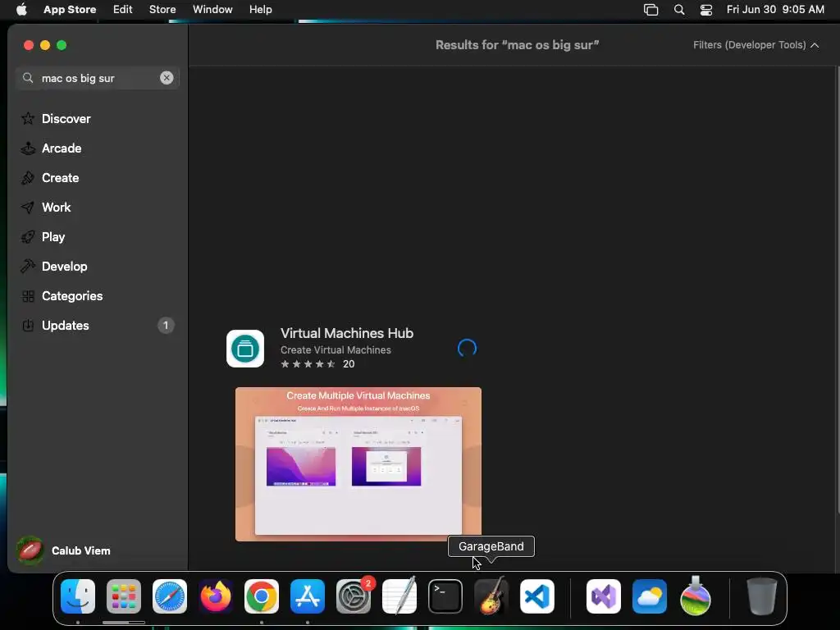840x630 pixels.
Task: Open Spotlight search in menu bar
Action: pyautogui.click(x=679, y=10)
